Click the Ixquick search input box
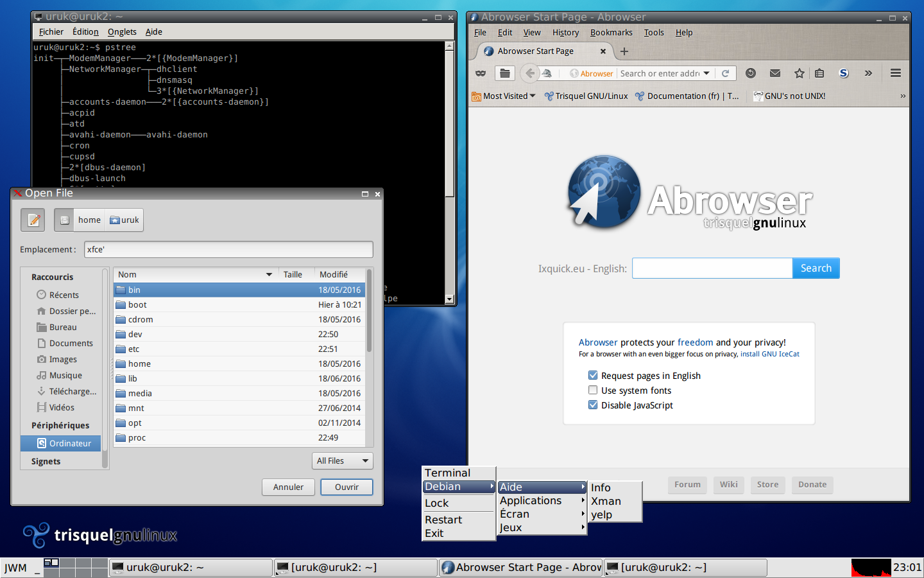 pyautogui.click(x=712, y=268)
